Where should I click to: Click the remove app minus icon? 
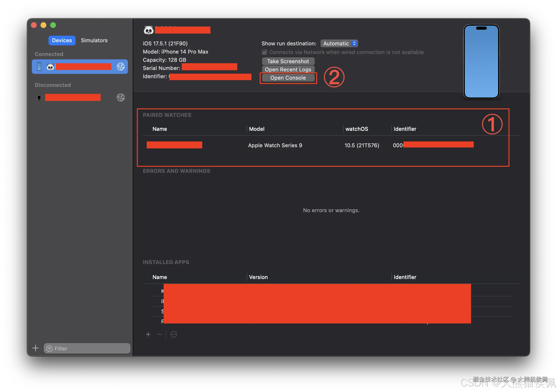(159, 334)
